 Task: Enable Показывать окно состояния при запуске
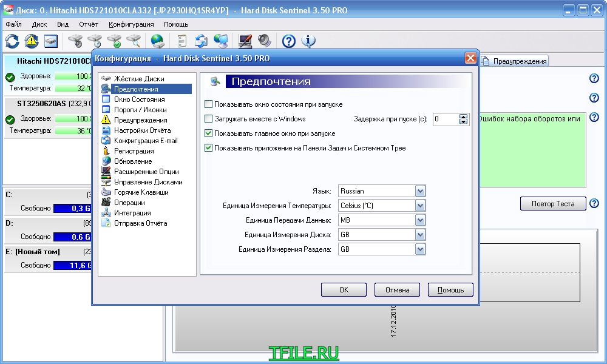[208, 104]
